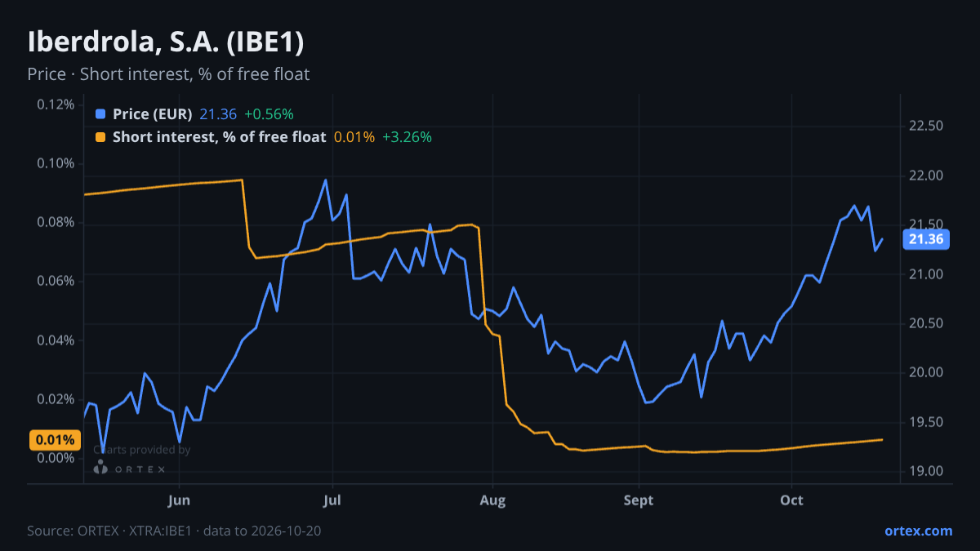Click the Price · Short interest subtitle
The width and height of the screenshot is (980, 551).
pos(168,74)
